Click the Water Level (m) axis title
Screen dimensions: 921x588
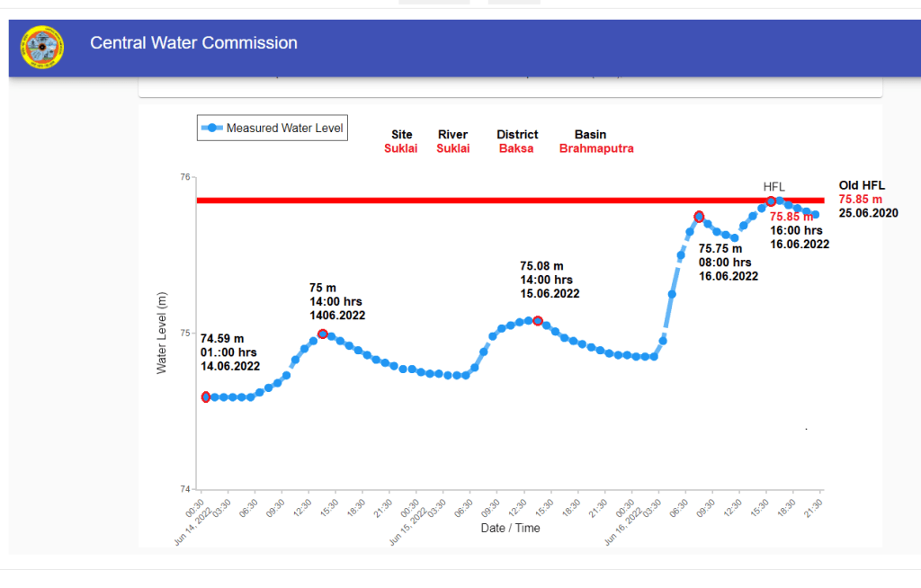click(162, 333)
